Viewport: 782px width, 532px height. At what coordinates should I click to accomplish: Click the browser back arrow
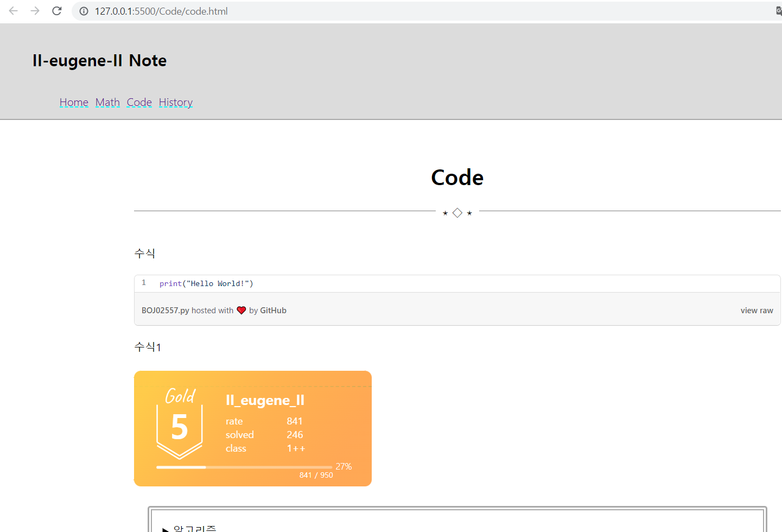(14, 11)
